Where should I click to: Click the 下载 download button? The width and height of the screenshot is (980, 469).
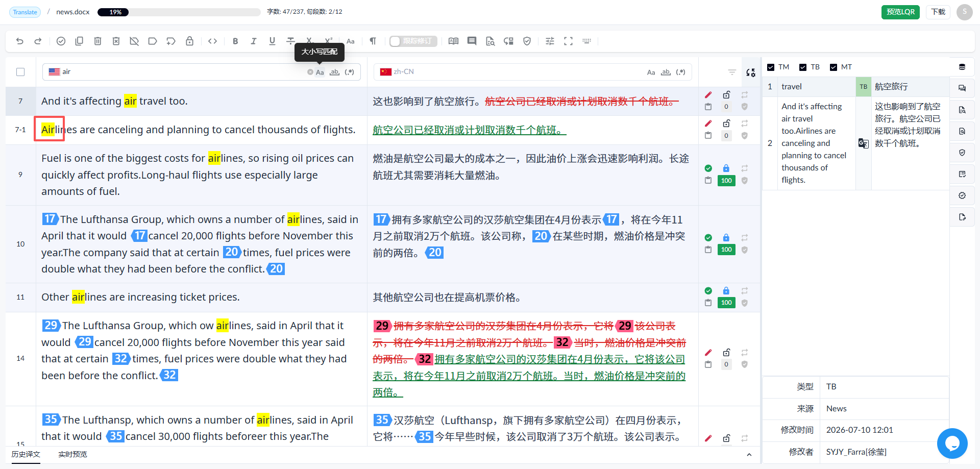pos(938,12)
